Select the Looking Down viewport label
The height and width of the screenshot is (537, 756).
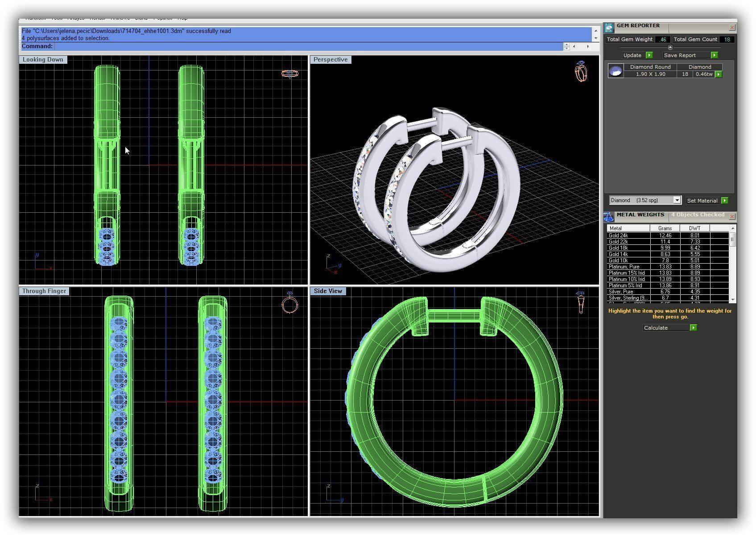coord(43,60)
